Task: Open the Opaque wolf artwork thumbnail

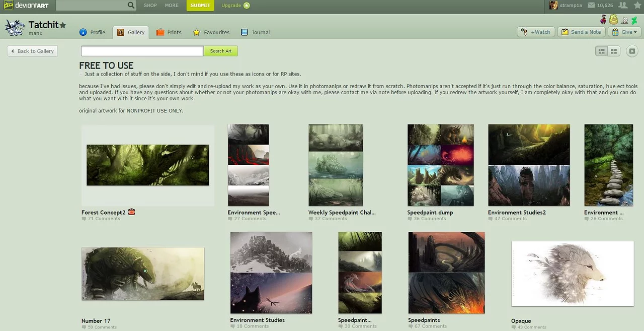Action: 573,274
